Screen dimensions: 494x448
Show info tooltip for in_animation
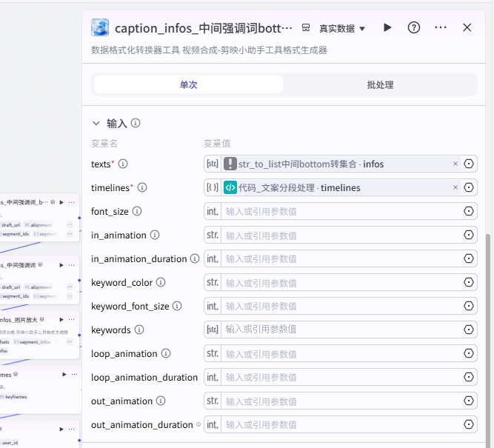point(155,235)
